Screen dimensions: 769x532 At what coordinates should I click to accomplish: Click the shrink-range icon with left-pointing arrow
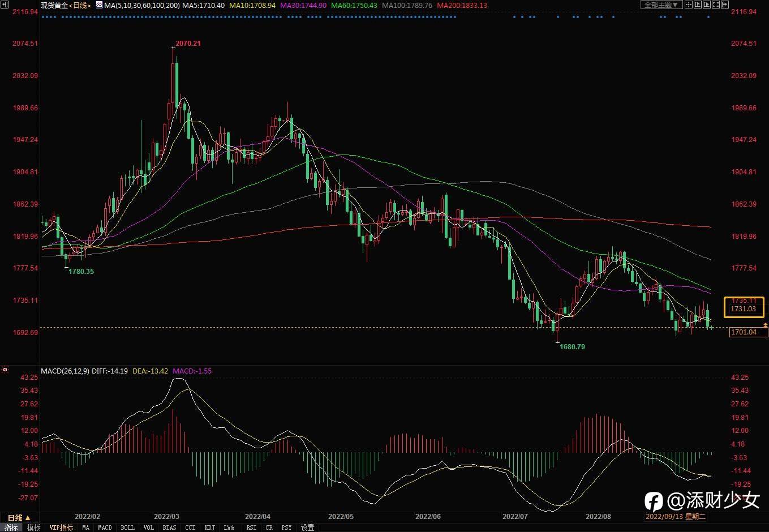[x=698, y=5]
